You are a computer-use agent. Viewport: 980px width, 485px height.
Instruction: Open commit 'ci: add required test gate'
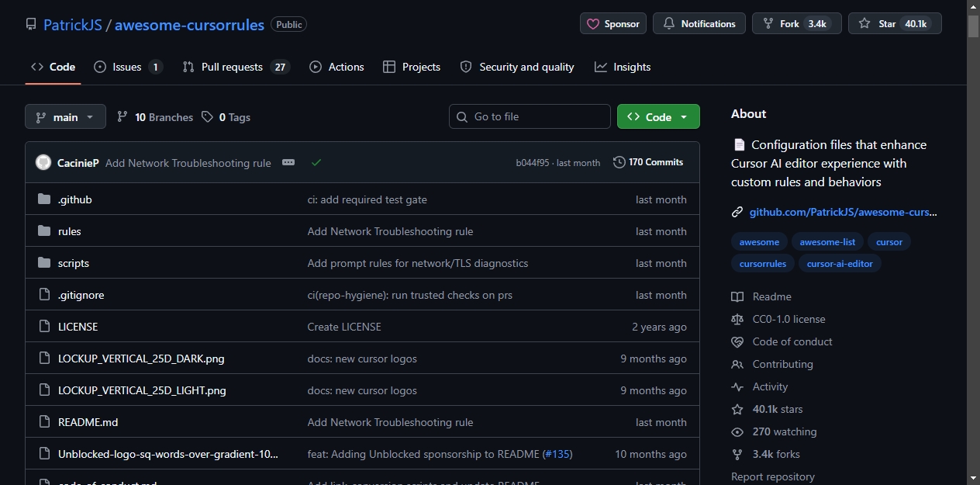(367, 199)
